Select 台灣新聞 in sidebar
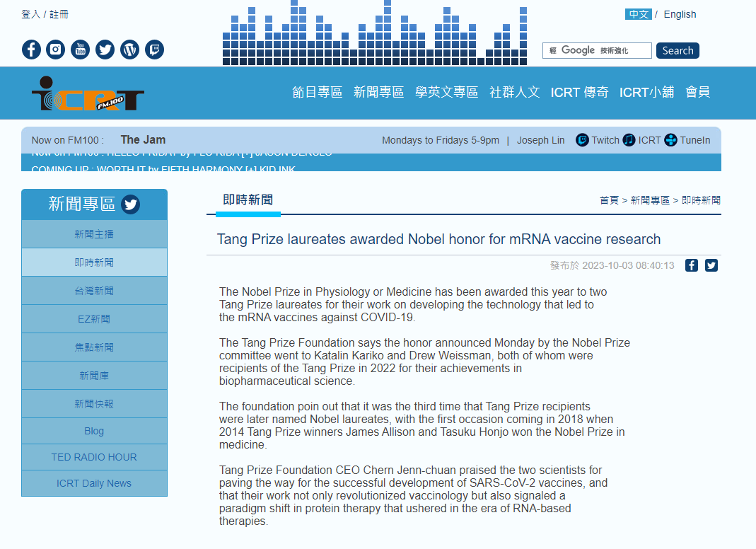Screen dimensions: 756x549 coord(95,291)
